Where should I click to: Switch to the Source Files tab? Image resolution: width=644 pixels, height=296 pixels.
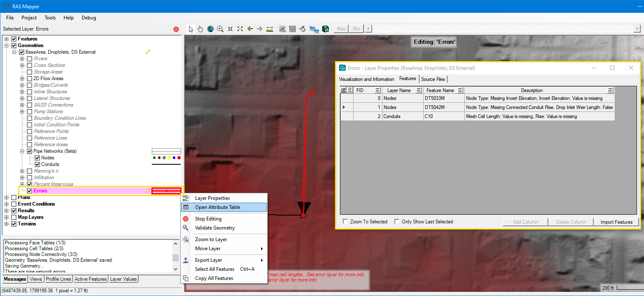point(433,79)
